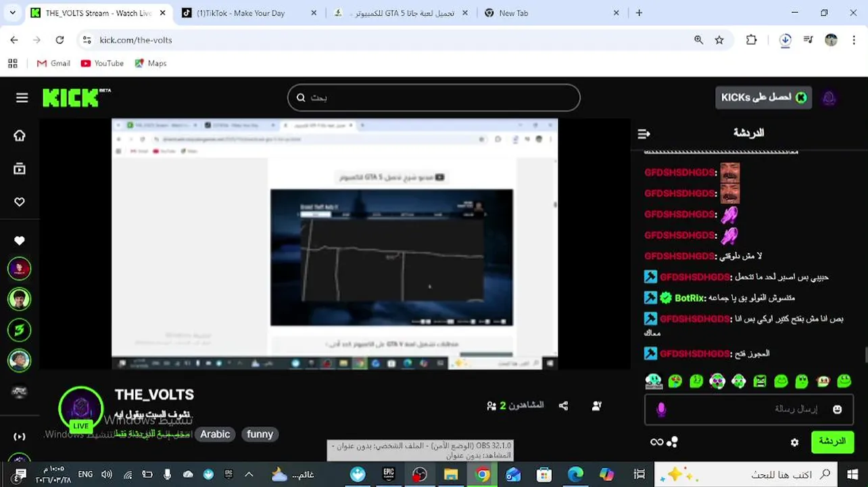
Task: Click BotRix username in chat
Action: (690, 298)
